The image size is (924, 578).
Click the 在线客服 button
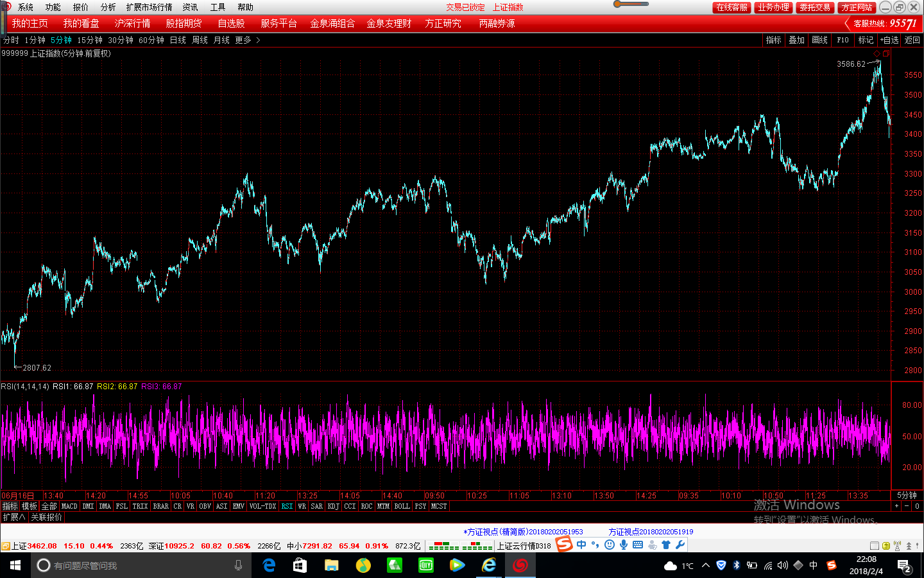click(x=732, y=7)
